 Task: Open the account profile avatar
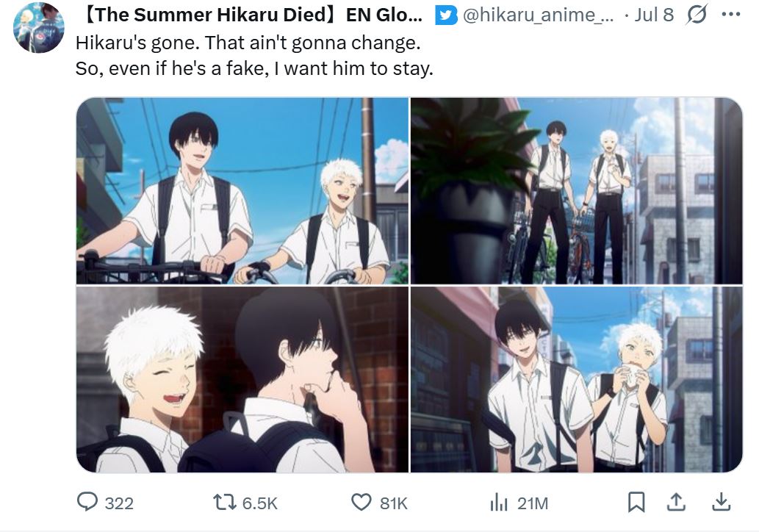point(39,27)
